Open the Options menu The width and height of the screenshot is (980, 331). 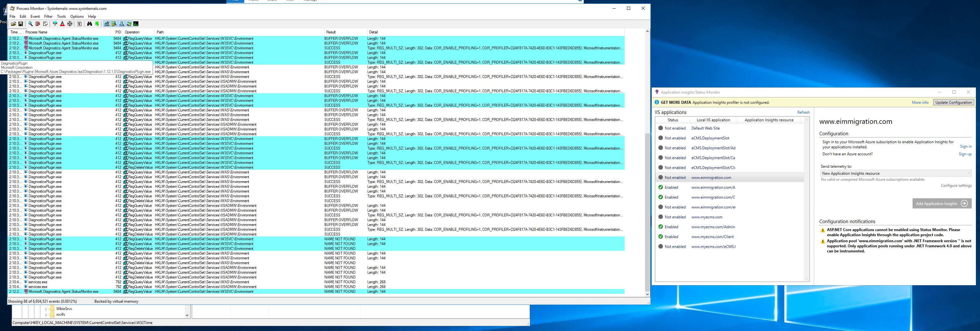point(76,16)
